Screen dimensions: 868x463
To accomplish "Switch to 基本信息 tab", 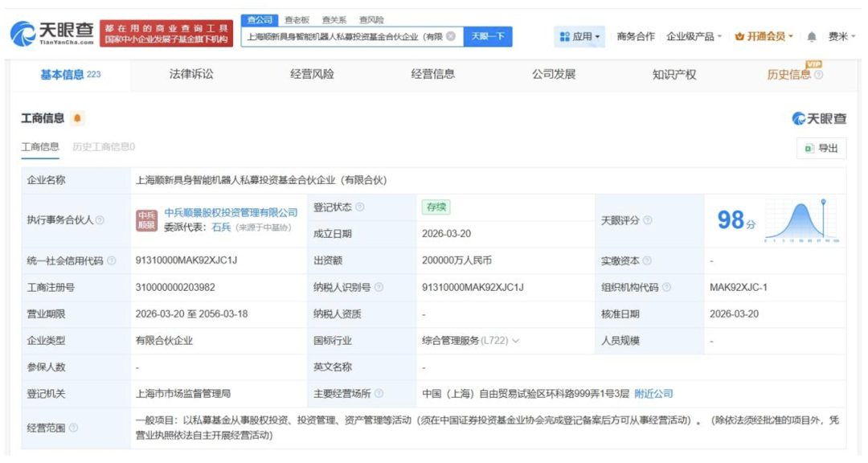I will (x=70, y=75).
